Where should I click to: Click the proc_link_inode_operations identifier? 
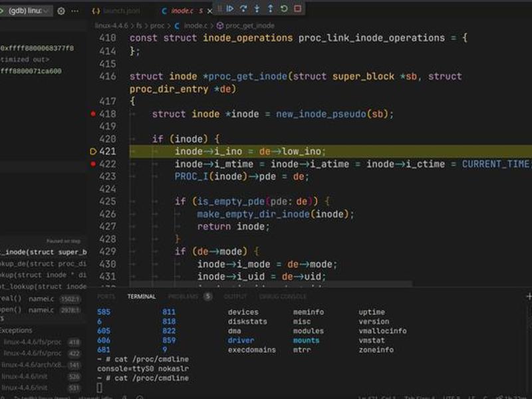(x=372, y=38)
